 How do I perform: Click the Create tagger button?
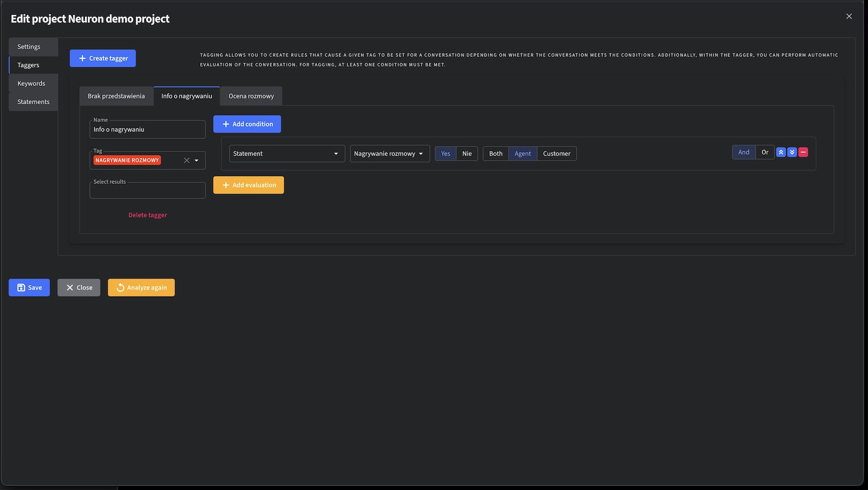click(x=103, y=58)
